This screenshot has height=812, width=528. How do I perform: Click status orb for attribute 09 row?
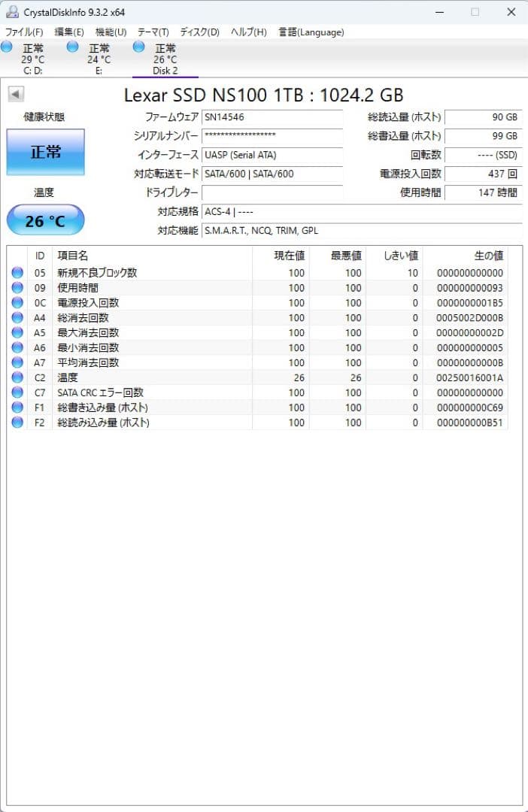[x=17, y=287]
